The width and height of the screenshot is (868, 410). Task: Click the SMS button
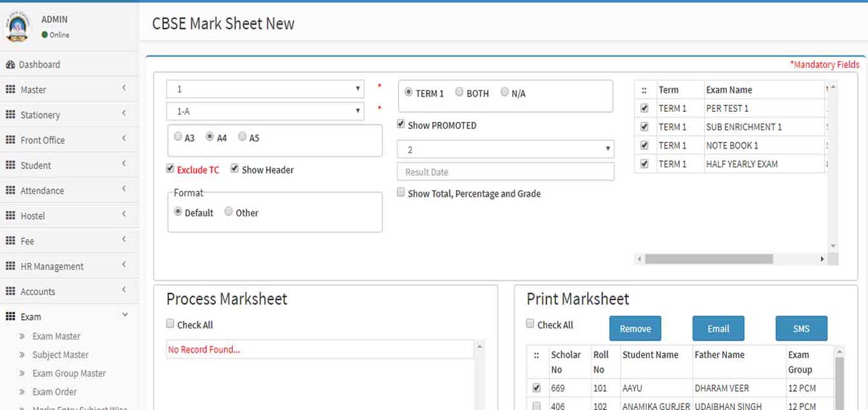[801, 329]
